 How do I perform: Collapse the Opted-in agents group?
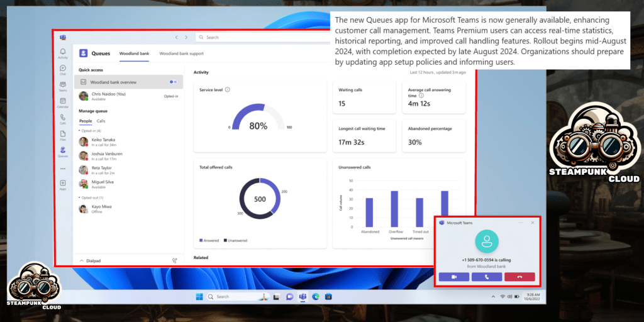click(x=80, y=131)
